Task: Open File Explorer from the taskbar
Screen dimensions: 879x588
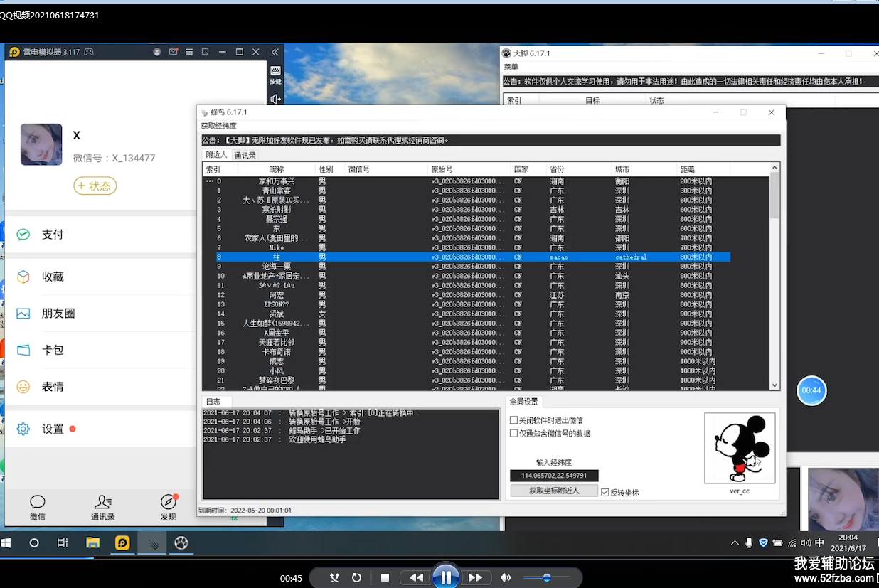Action: click(92, 543)
